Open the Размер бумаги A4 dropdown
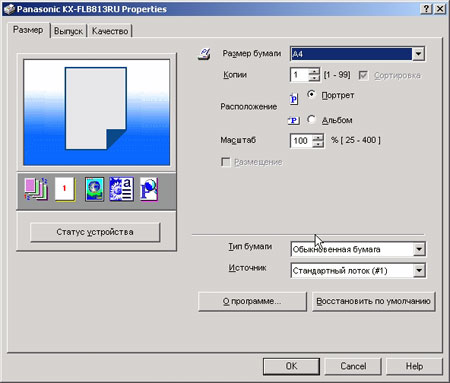The height and width of the screenshot is (383, 450). (x=357, y=54)
